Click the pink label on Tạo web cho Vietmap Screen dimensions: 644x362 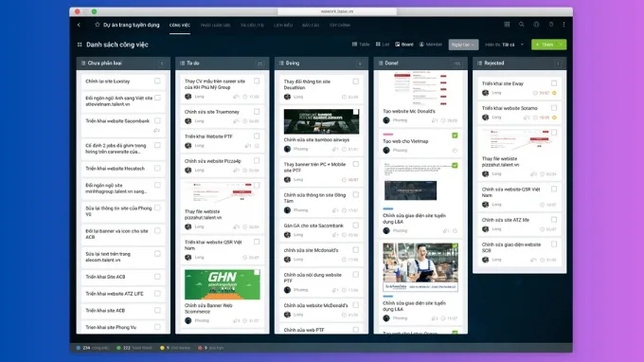click(388, 134)
